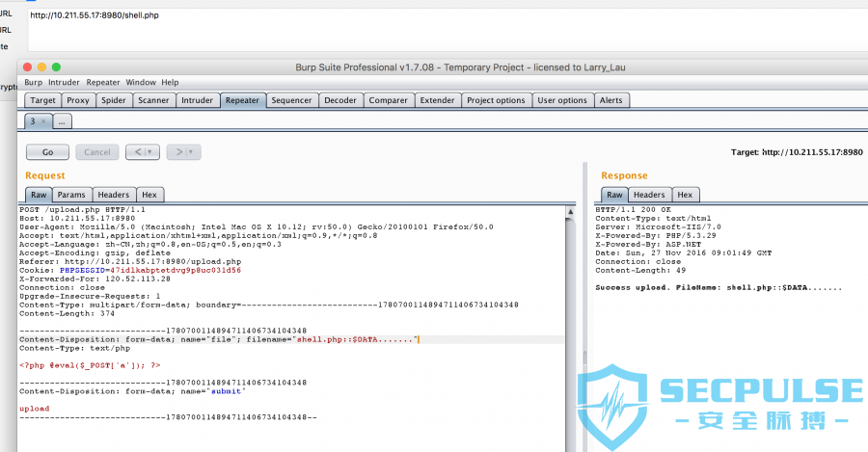This screenshot has height=452, width=868.
Task: Open the Project options tab
Action: [496, 100]
